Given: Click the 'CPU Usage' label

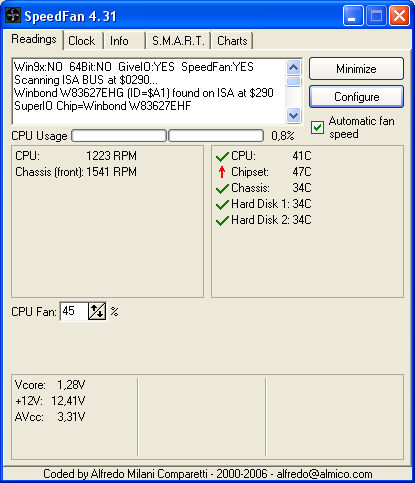Looking at the screenshot, I should click(39, 136).
